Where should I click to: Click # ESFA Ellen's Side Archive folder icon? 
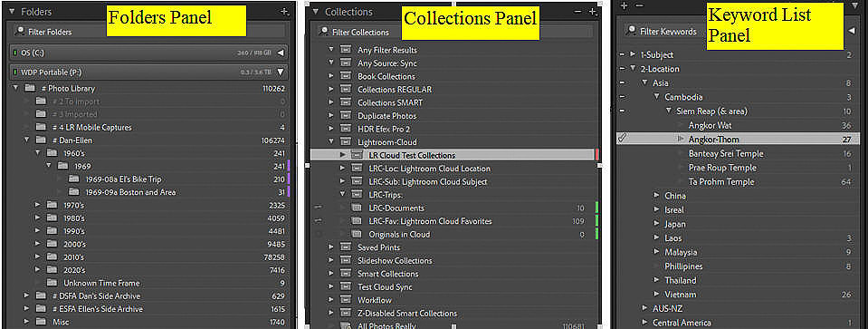[x=41, y=309]
